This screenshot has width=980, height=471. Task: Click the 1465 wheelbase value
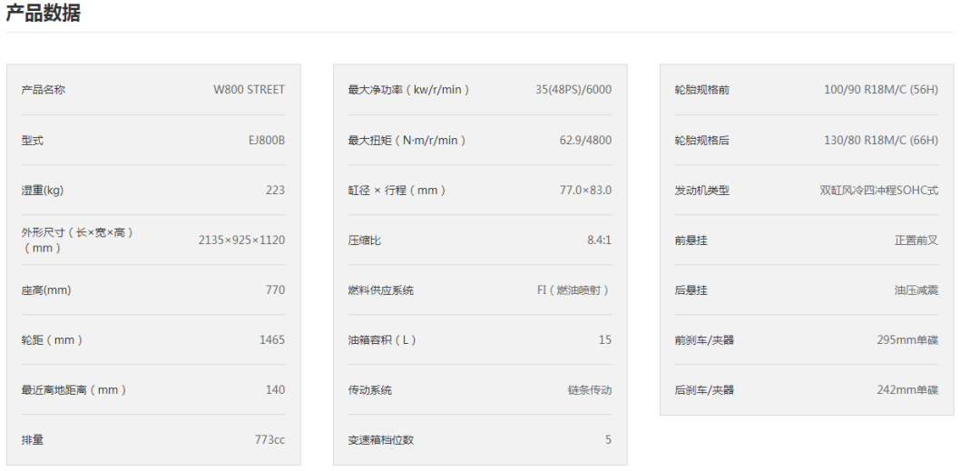(x=271, y=339)
